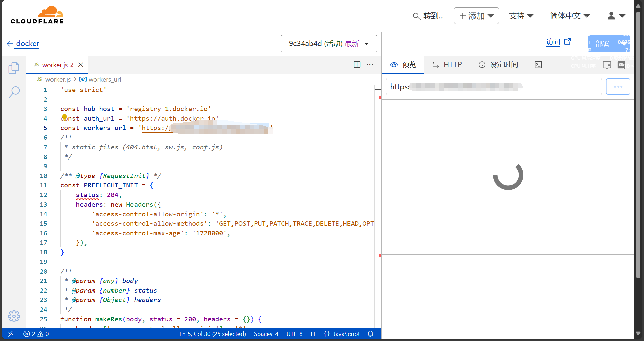The image size is (644, 341).
Task: Open the editor more actions ellipsis
Action: click(370, 65)
